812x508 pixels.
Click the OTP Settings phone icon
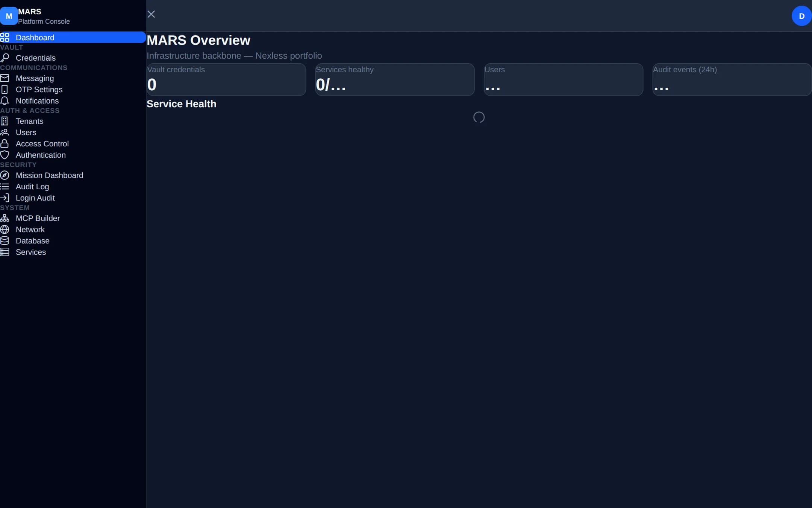click(x=5, y=89)
